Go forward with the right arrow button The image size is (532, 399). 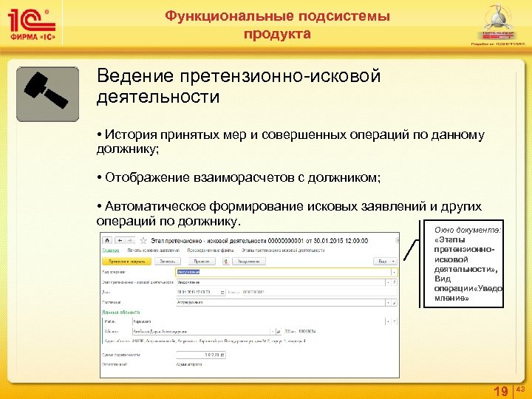[x=129, y=240]
